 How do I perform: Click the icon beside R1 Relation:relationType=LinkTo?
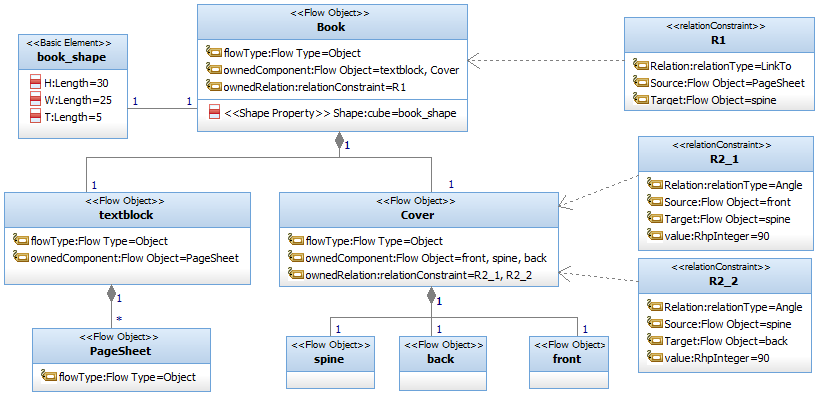(x=641, y=65)
